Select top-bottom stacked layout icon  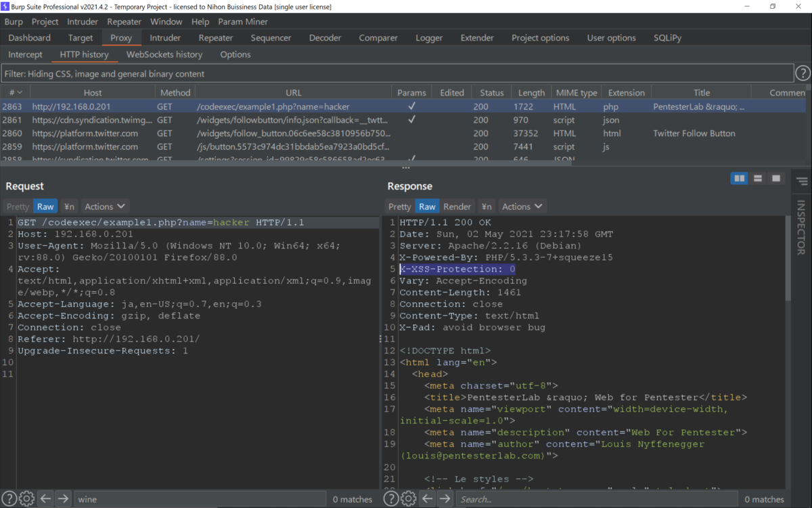click(758, 178)
